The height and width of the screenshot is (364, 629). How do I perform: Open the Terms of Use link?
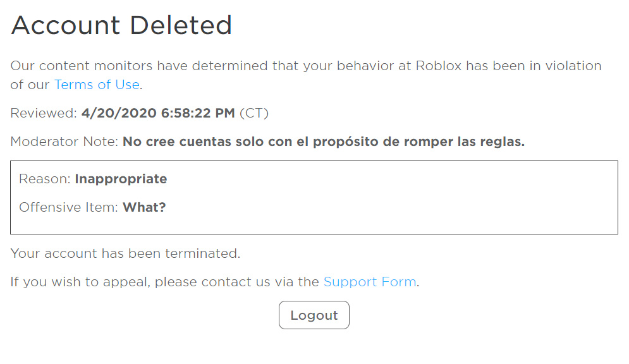pos(96,85)
